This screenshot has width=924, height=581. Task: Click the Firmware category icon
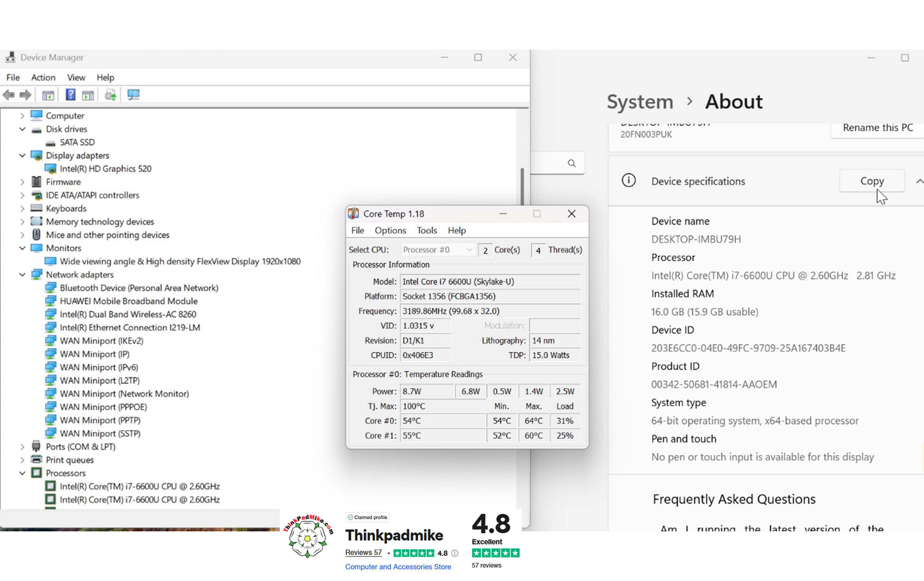click(x=36, y=182)
